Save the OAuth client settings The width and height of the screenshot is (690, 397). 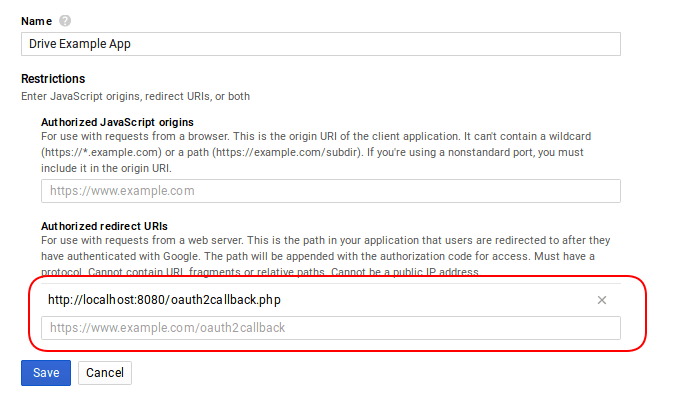46,373
